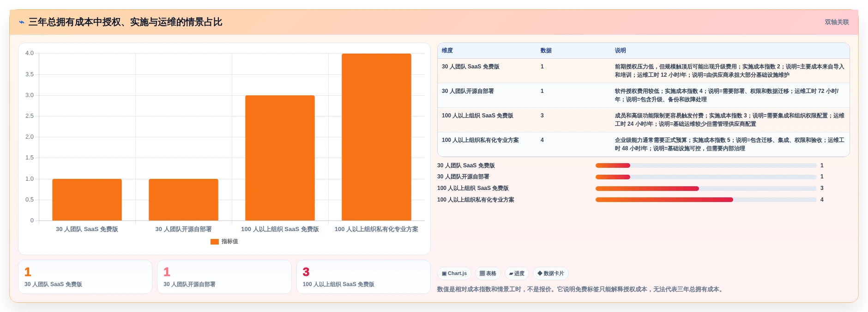Click the 数据 column header

(x=546, y=51)
